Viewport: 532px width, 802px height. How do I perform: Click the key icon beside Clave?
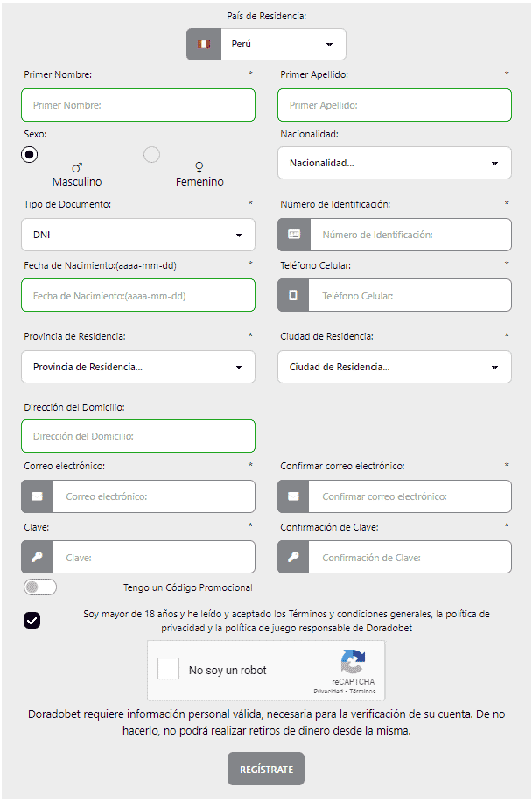[x=37, y=557]
